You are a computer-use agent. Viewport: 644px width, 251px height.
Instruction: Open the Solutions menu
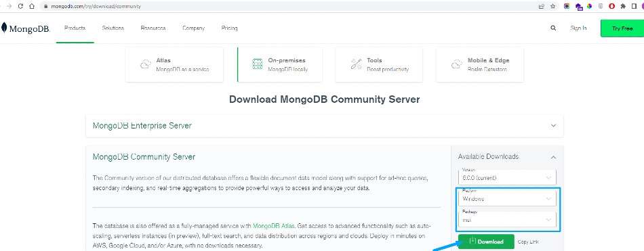(x=113, y=28)
